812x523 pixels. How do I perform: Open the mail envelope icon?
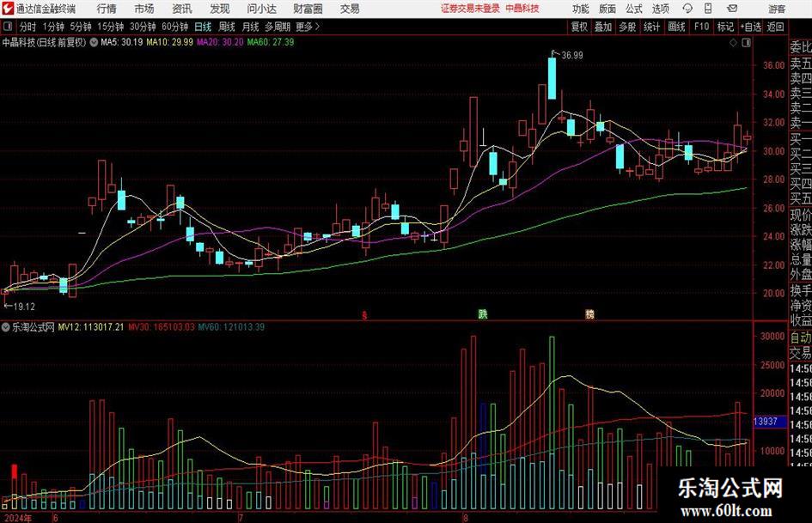coord(732,9)
